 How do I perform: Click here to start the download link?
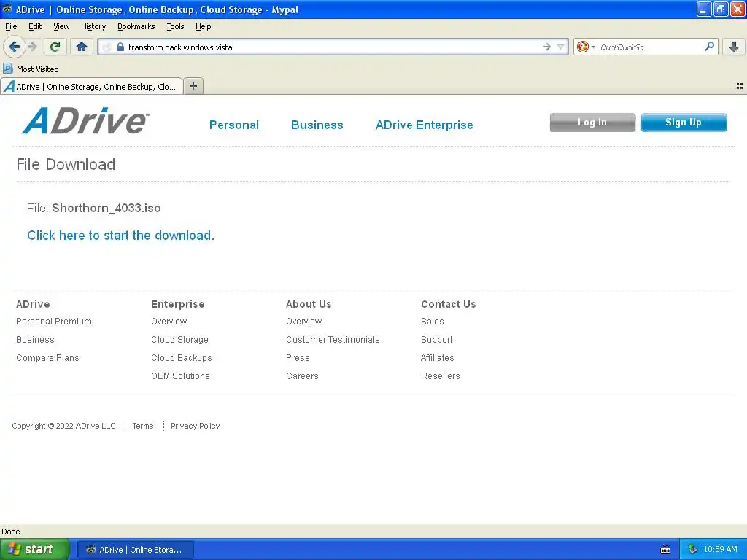coord(120,236)
